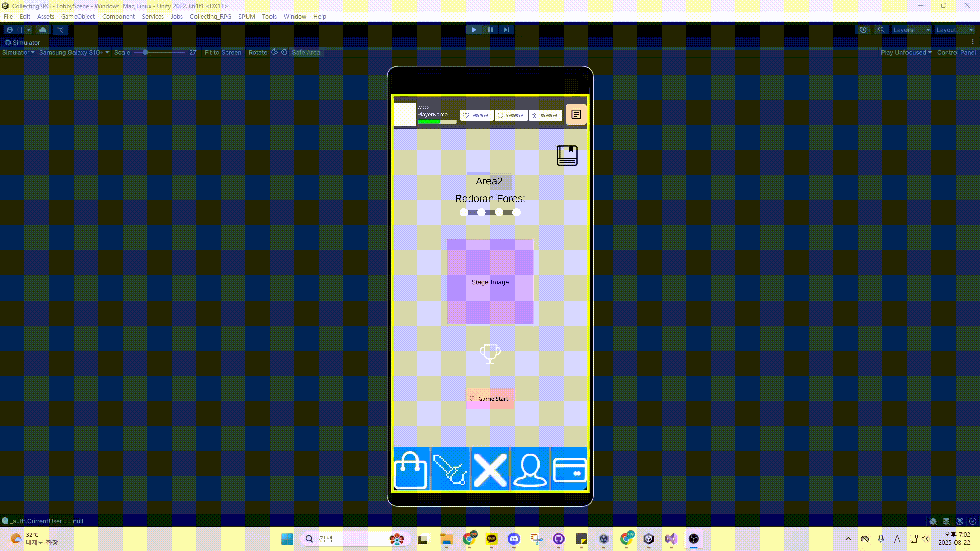The image size is (980, 551).
Task: Click the Fit to Screen button
Action: pos(223,52)
